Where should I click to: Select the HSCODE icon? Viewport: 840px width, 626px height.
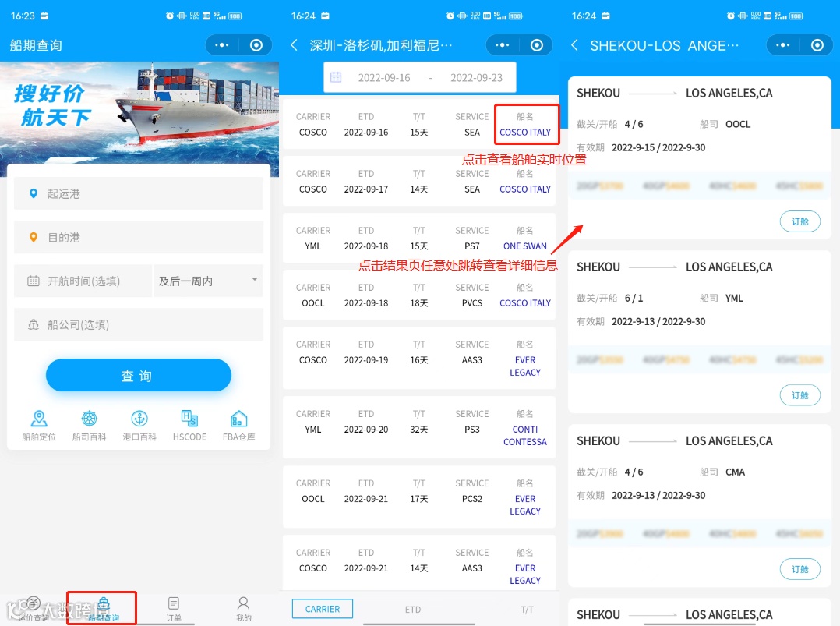pos(189,424)
